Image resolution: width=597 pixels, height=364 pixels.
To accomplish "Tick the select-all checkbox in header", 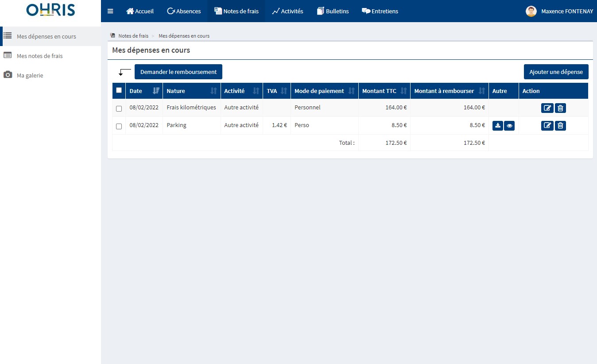I will (119, 90).
